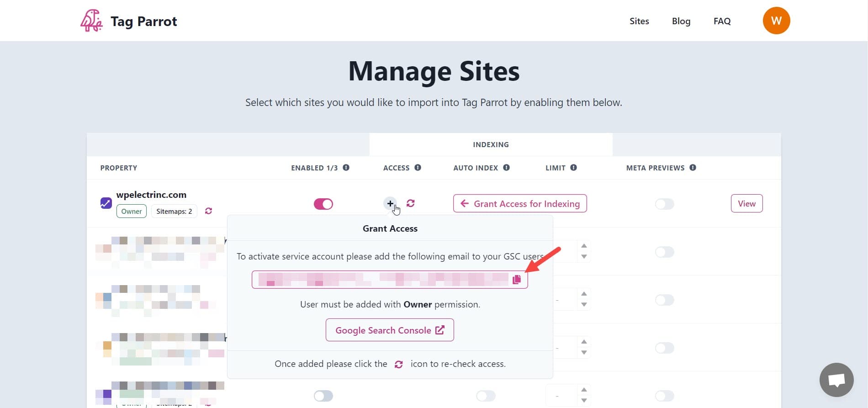Open the orange W user avatar menu
Viewport: 868px width, 408px height.
click(x=776, y=21)
